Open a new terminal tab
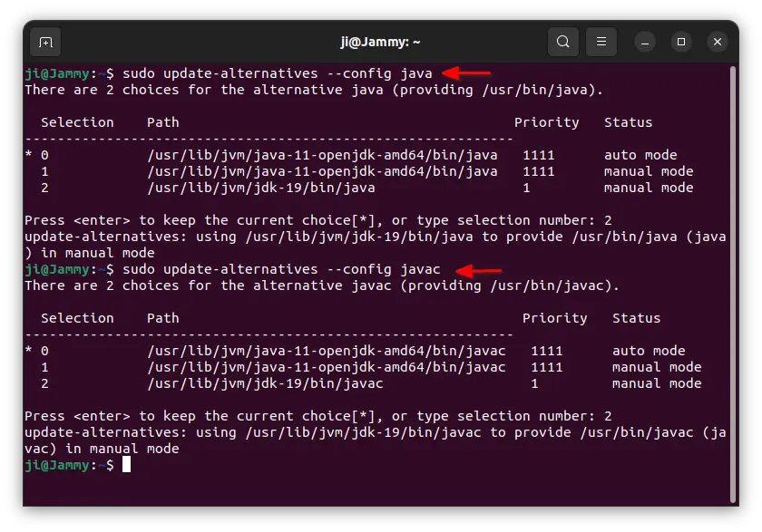This screenshot has height=532, width=762. 45,42
